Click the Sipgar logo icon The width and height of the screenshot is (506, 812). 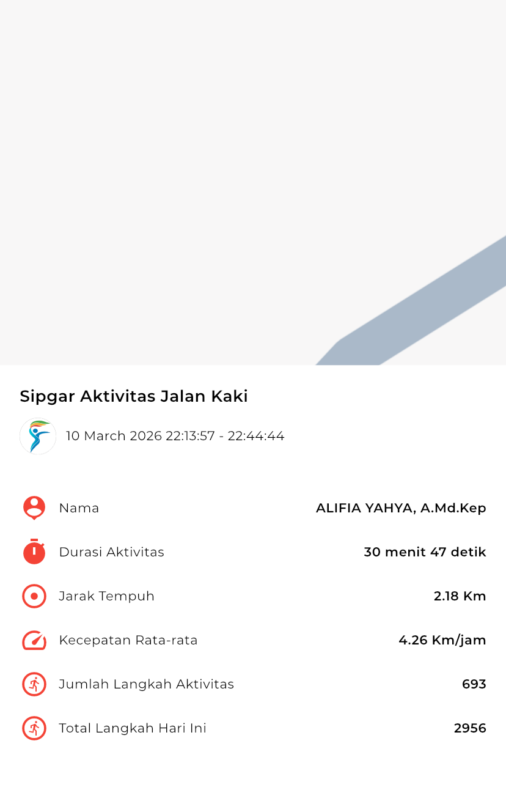(38, 436)
